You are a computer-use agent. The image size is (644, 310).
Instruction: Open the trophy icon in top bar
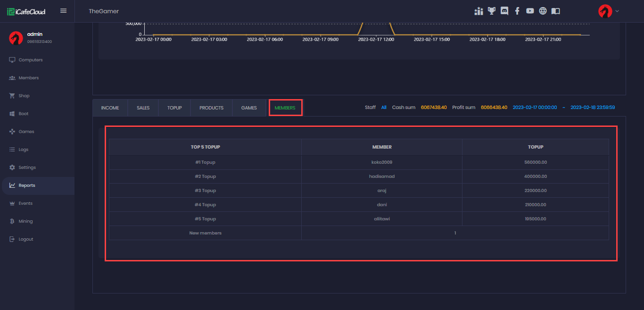tap(492, 11)
